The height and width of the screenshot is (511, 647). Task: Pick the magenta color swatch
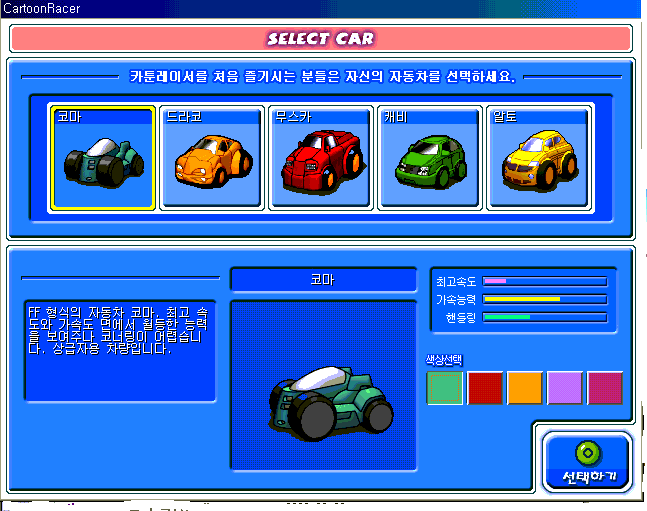pyautogui.click(x=605, y=388)
